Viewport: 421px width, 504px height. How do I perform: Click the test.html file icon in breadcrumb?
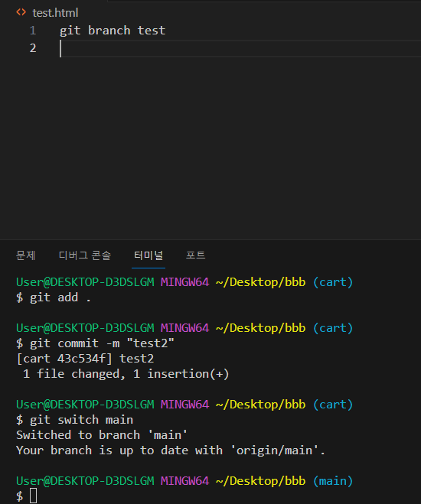pos(21,12)
